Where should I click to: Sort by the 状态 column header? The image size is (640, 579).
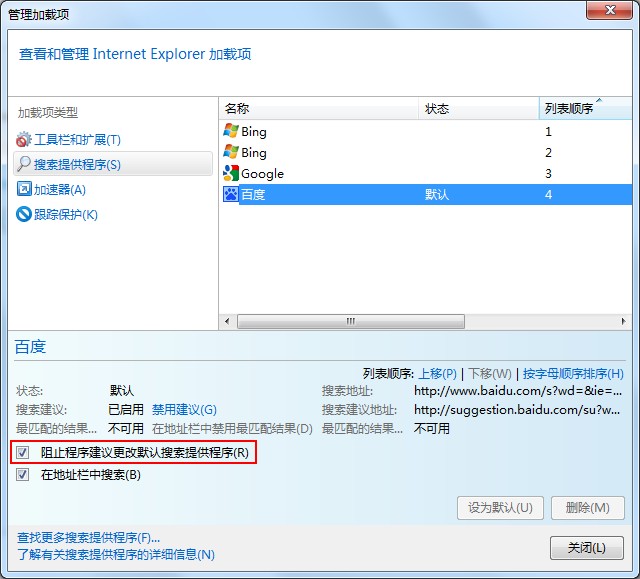click(479, 109)
